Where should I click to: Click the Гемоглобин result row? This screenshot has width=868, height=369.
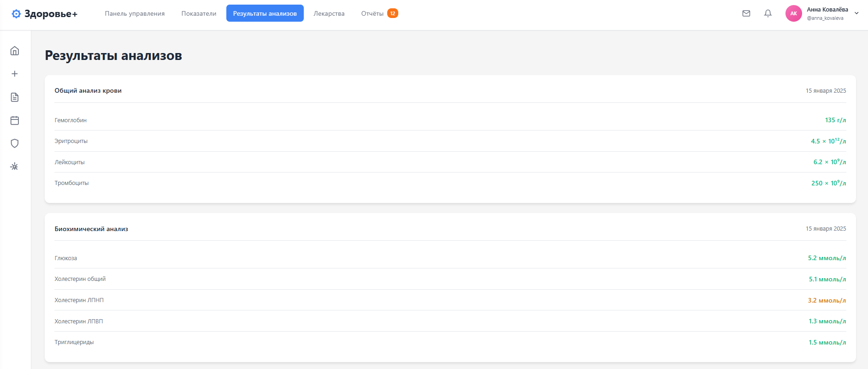pos(450,120)
